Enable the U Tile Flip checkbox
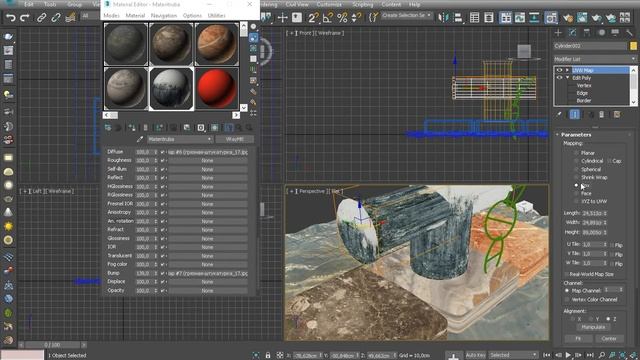This screenshot has height=360, width=640. (x=612, y=245)
